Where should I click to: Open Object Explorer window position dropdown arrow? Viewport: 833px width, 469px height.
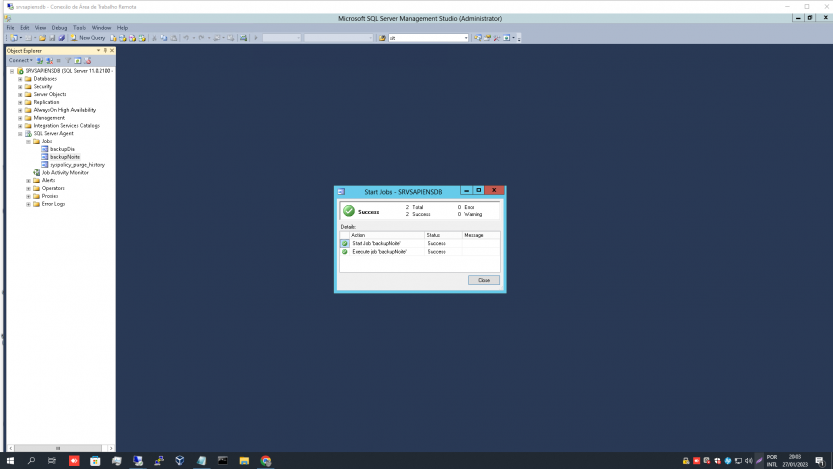pos(98,50)
